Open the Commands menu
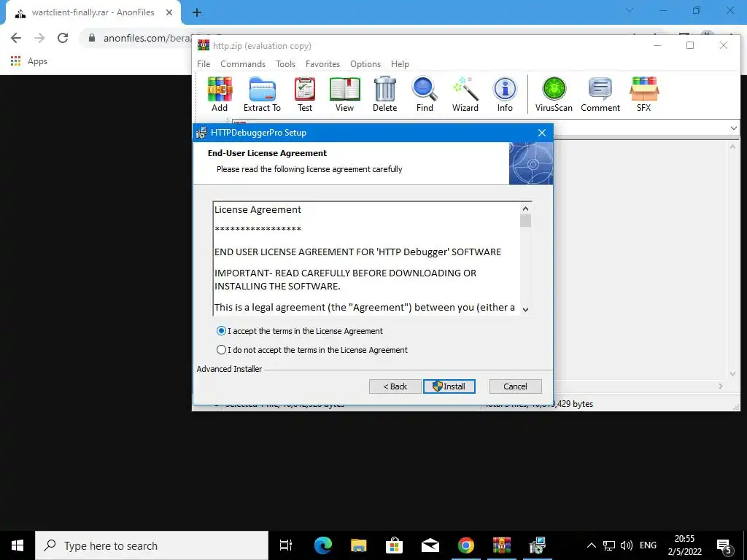The image size is (747, 560). [x=243, y=64]
